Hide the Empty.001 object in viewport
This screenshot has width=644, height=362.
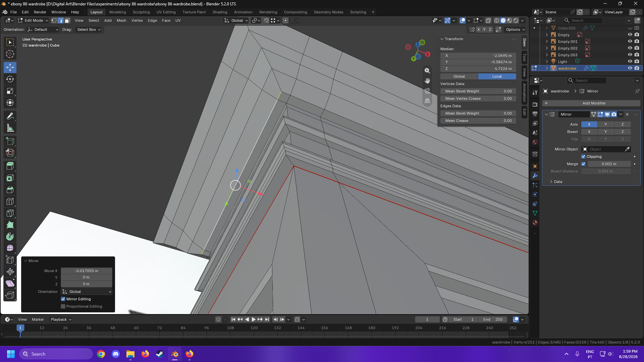[630, 42]
